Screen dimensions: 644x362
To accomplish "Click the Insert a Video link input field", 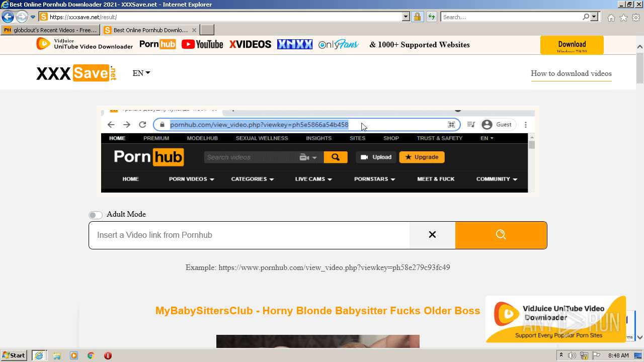I will point(249,235).
